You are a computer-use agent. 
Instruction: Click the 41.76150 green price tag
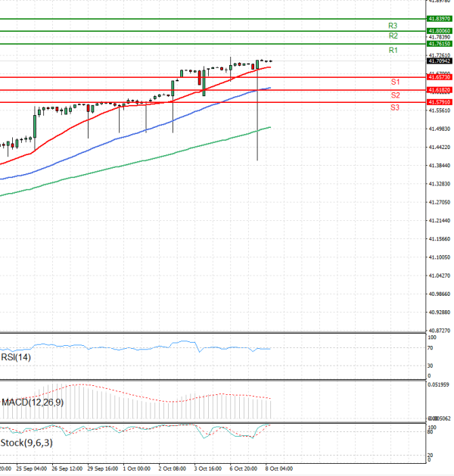[439, 44]
